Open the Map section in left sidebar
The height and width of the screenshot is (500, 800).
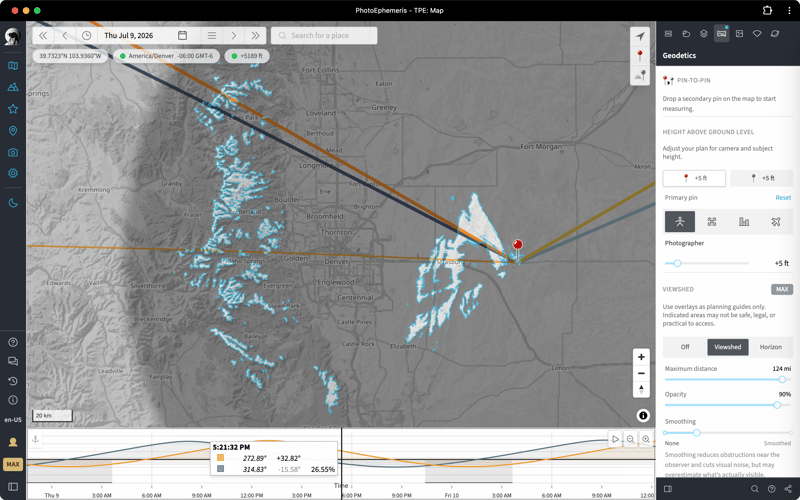click(x=13, y=65)
